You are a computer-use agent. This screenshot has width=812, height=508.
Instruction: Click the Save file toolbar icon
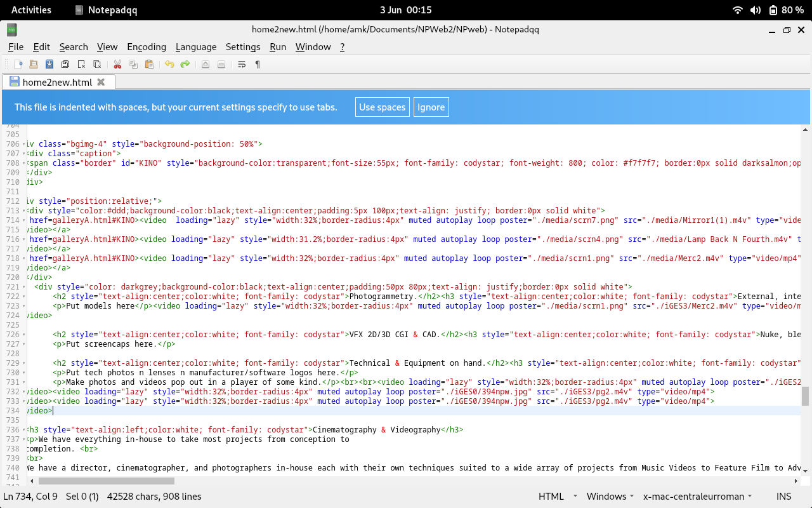click(x=49, y=64)
